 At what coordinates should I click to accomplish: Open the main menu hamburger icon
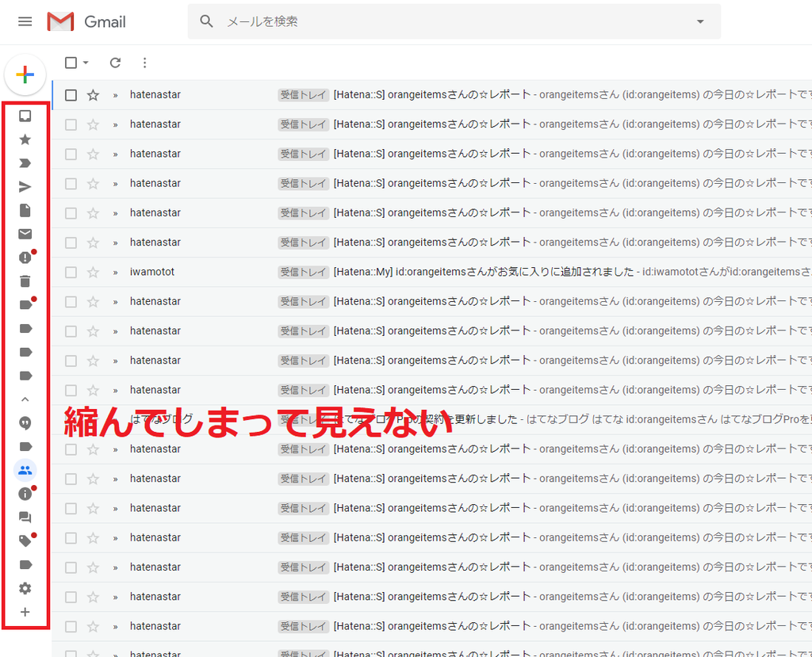pos(25,21)
